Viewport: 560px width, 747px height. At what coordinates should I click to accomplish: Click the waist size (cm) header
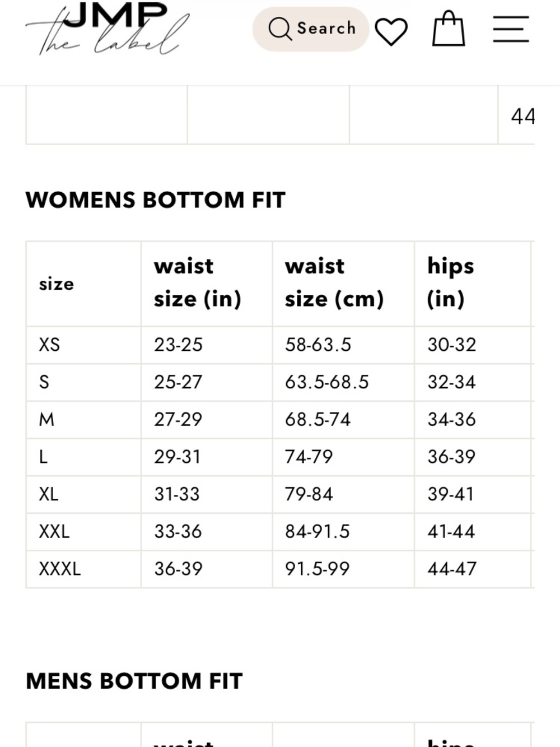(334, 282)
